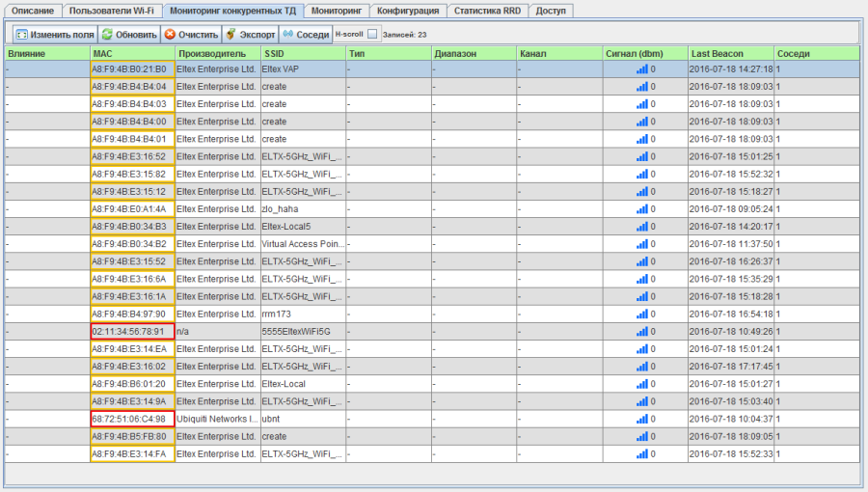The width and height of the screenshot is (868, 492).
Task: Open the Пользователи Wi-Fi tab
Action: click(x=112, y=11)
